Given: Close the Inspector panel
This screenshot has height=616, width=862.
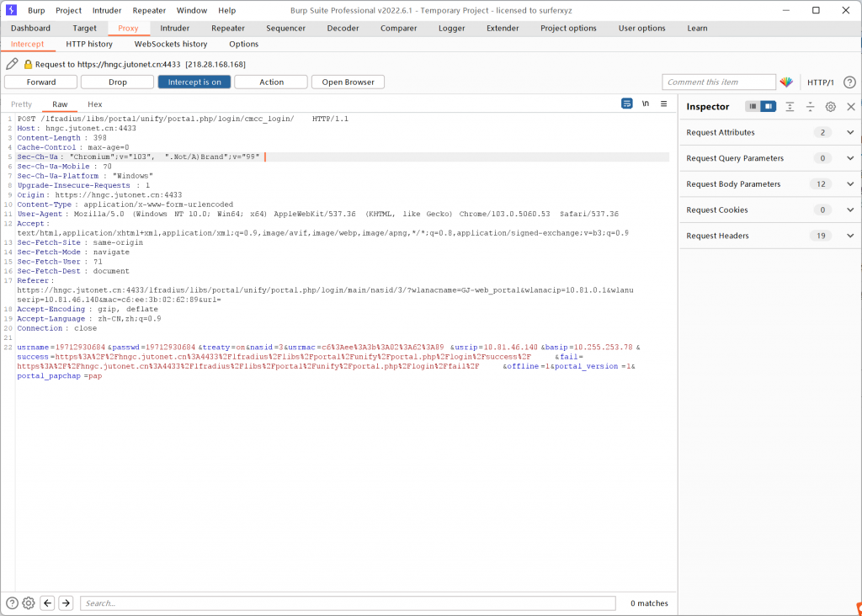Looking at the screenshot, I should (x=850, y=107).
